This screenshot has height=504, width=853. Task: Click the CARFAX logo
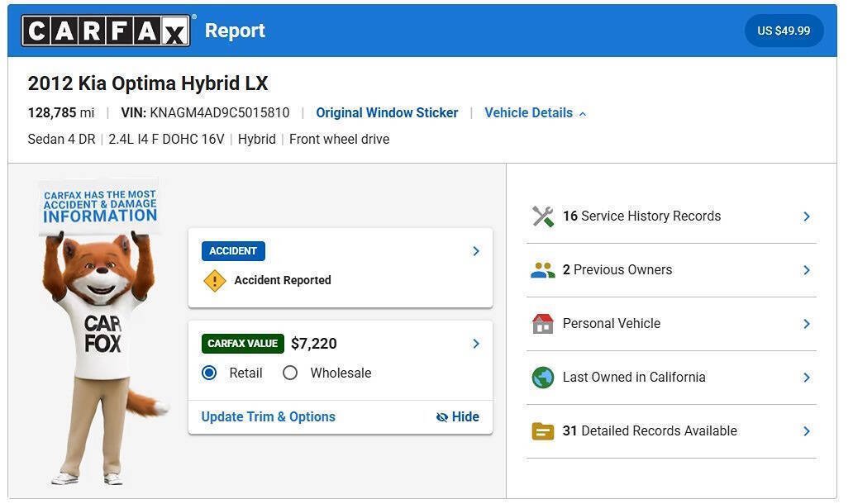tap(106, 31)
